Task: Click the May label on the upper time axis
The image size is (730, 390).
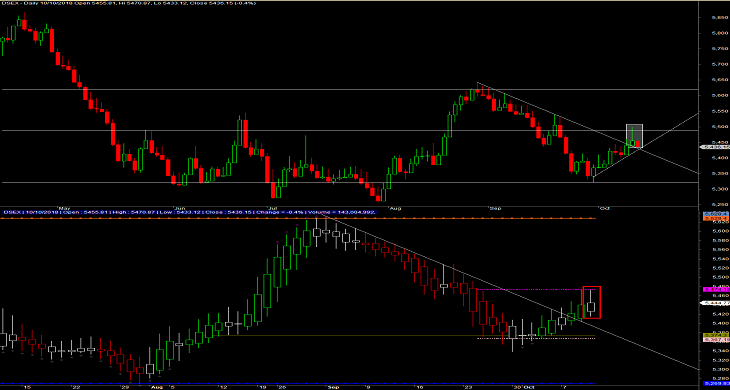Action: click(x=63, y=208)
